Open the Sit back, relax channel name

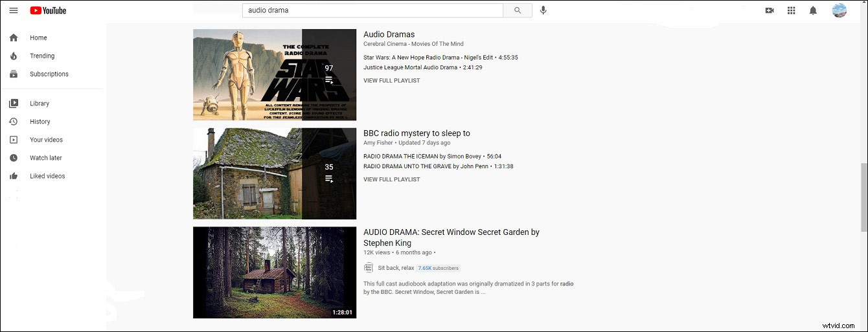pos(396,268)
